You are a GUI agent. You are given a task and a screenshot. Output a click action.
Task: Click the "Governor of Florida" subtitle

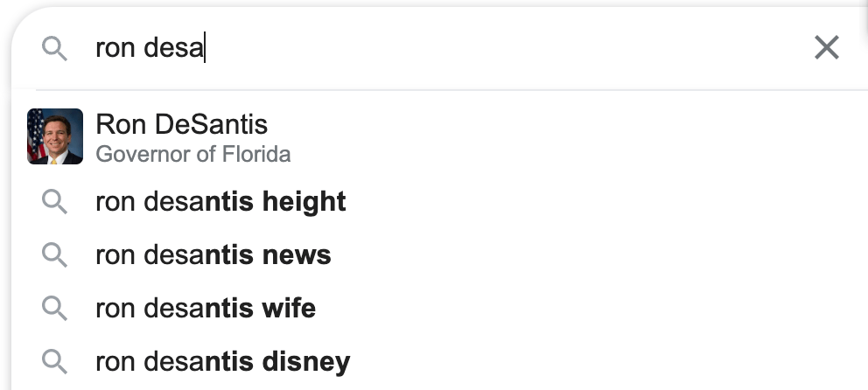(192, 155)
